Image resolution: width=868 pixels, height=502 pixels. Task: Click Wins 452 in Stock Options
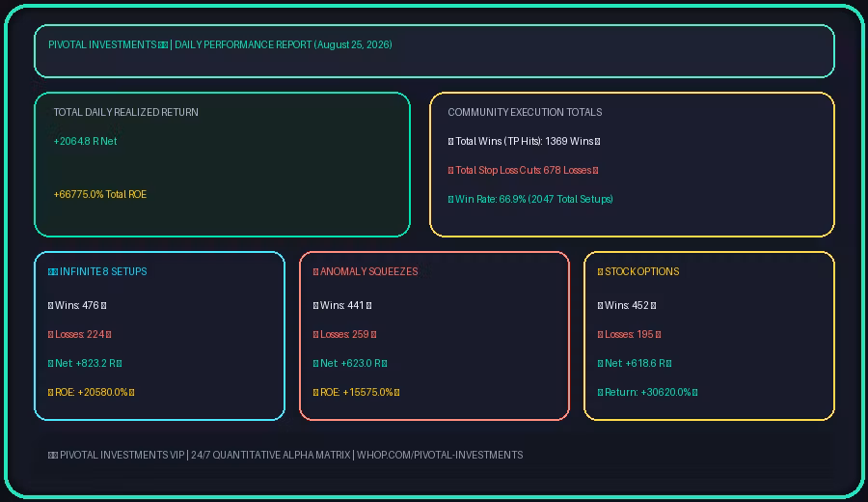click(x=627, y=305)
